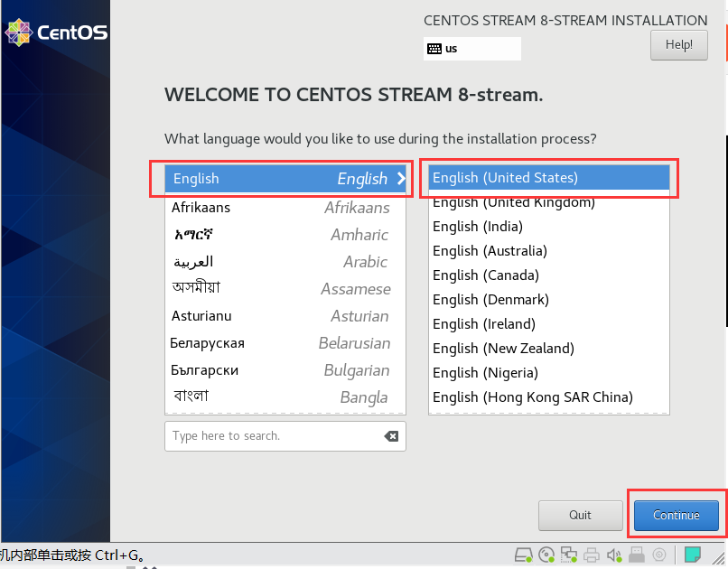This screenshot has height=569, width=728.
Task: Select Bangla in the language list
Action: 285,397
